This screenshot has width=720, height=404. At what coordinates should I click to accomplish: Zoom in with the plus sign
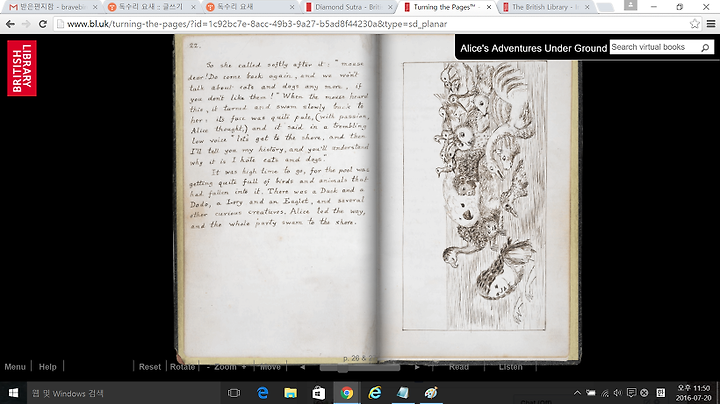(x=244, y=367)
